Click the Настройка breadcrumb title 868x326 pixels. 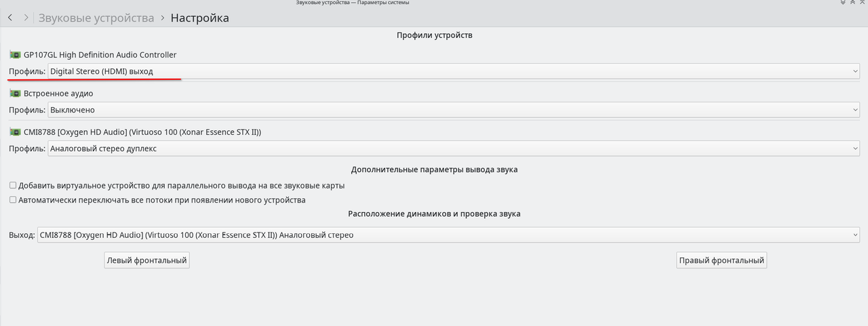pos(199,18)
